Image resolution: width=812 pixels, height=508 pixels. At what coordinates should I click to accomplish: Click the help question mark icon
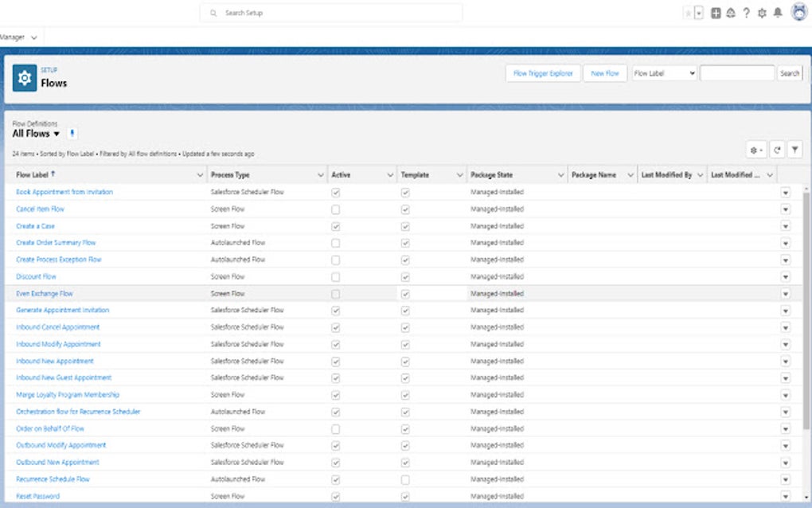pyautogui.click(x=747, y=12)
